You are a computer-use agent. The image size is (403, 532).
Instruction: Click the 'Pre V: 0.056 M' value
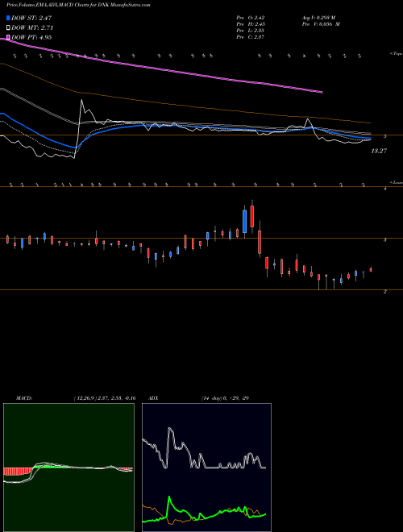pyautogui.click(x=321, y=24)
